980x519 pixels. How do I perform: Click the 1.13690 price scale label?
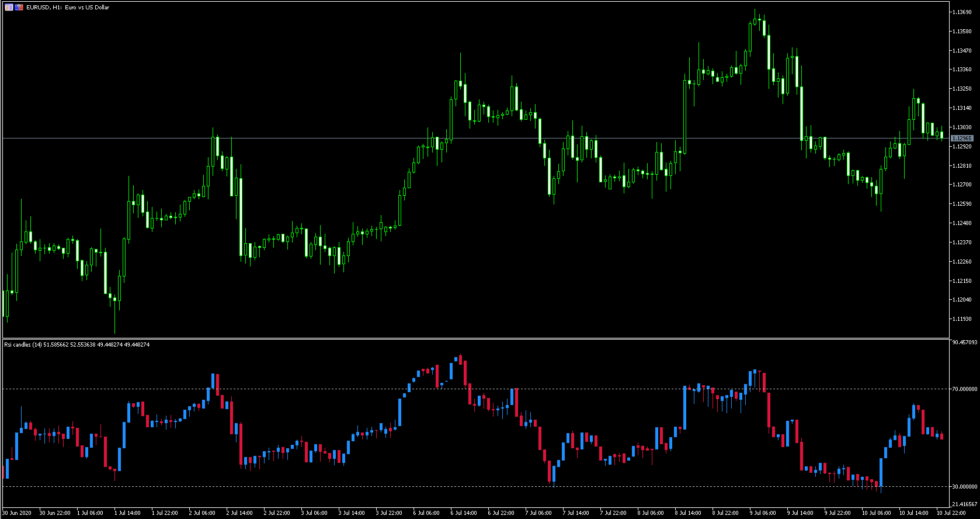click(x=961, y=12)
